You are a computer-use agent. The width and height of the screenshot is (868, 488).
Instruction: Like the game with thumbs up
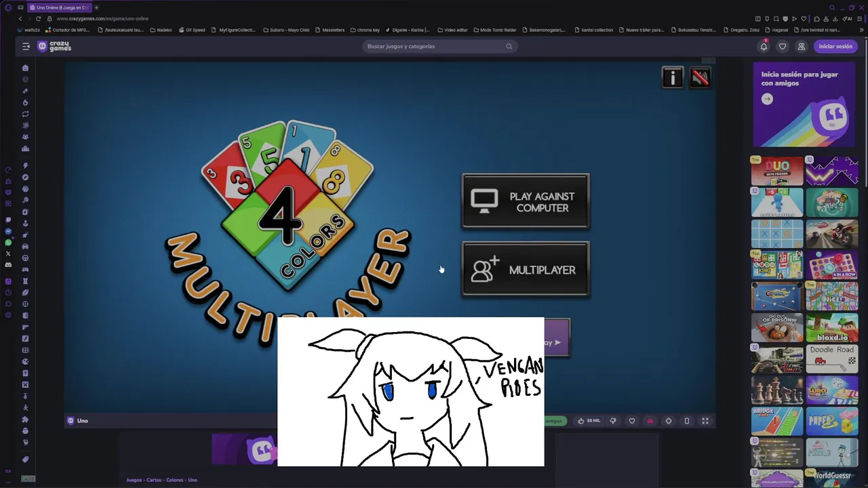pos(589,421)
